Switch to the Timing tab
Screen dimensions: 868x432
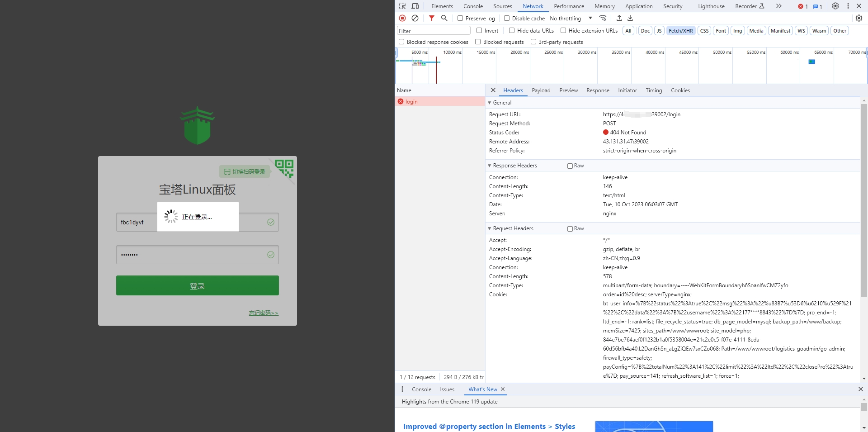(x=654, y=90)
